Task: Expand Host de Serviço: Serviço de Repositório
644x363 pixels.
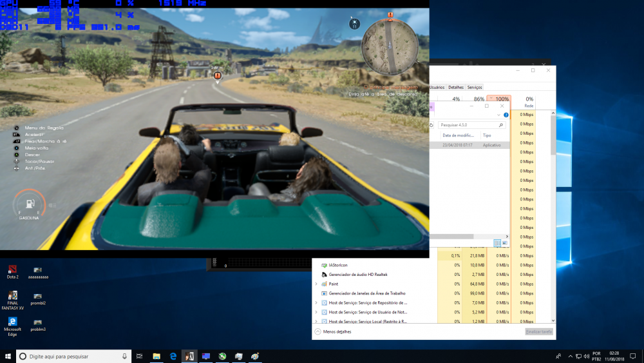Action: (x=316, y=302)
